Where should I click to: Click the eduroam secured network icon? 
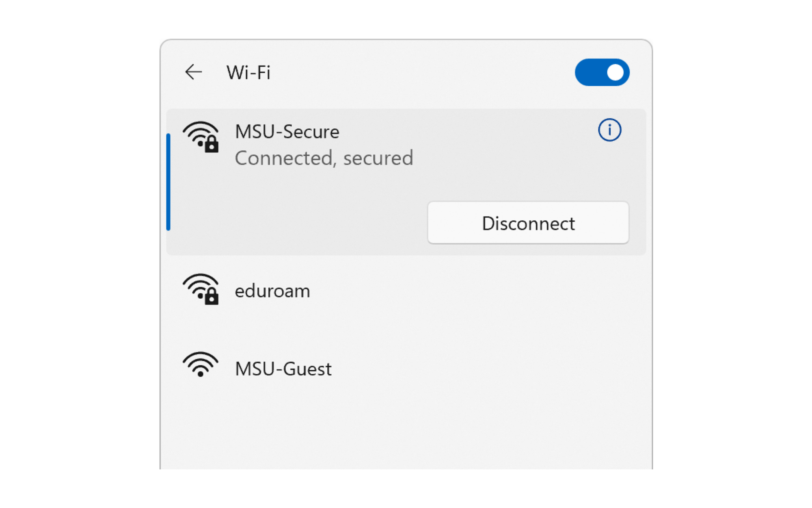click(201, 290)
